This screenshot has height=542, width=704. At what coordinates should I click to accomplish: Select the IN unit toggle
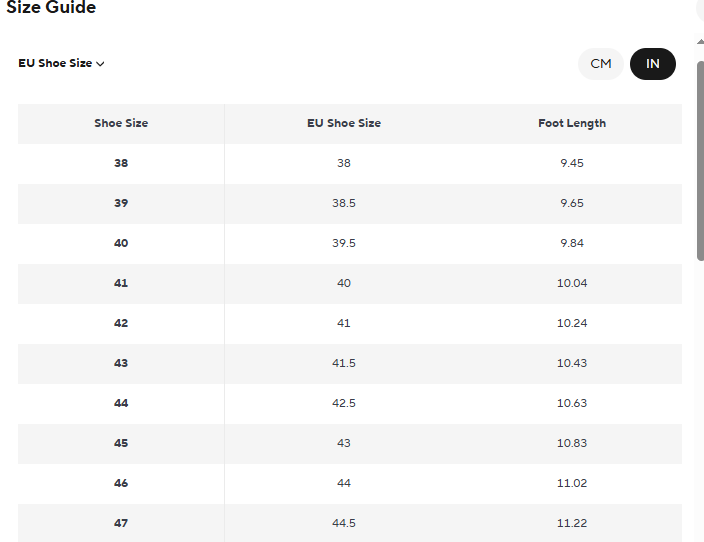pos(653,64)
